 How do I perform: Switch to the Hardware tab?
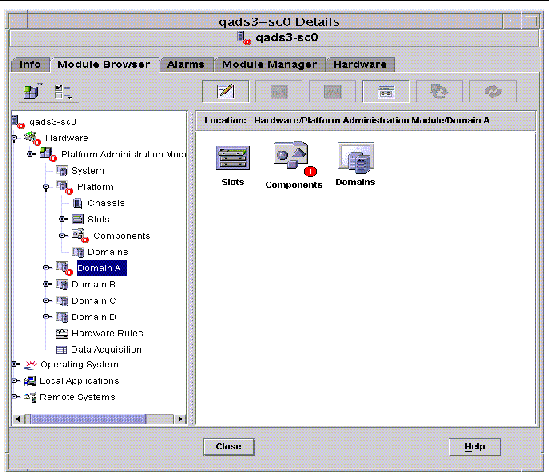coord(360,65)
